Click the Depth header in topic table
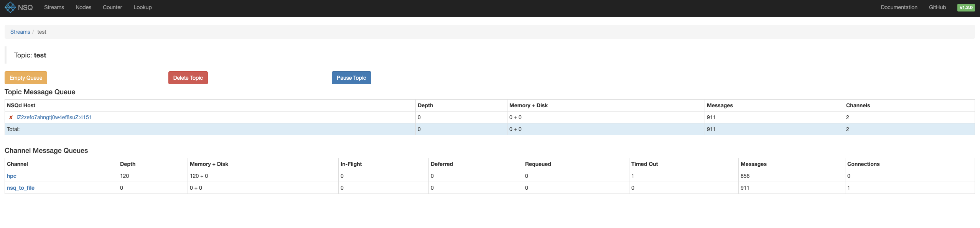This screenshot has height=228, width=980. pyautogui.click(x=425, y=105)
